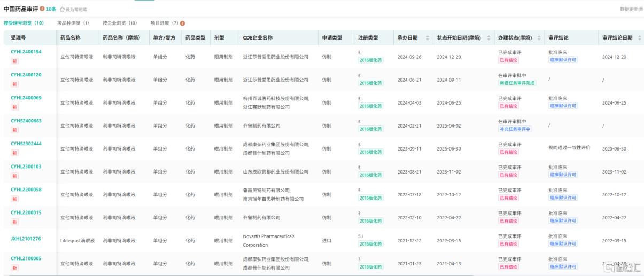The image size is (644, 276).
Task: Click 2016版化药 tag in CYHL2400194 row
Action: pyautogui.click(x=370, y=60)
